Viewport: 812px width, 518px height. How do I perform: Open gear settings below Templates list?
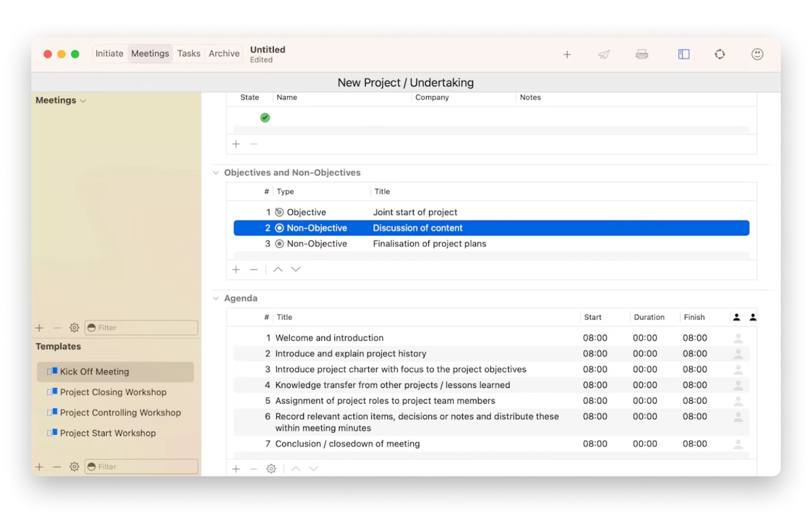pos(74,467)
